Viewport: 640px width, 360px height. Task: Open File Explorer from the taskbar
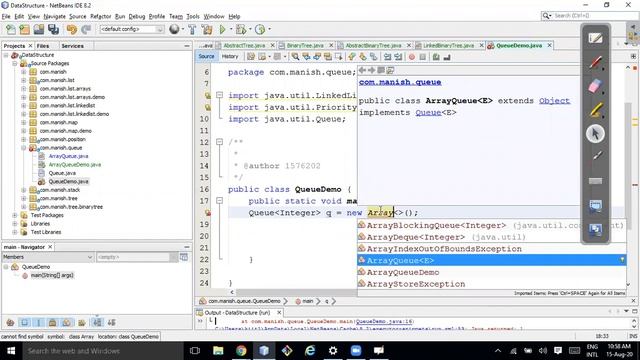tap(218, 351)
